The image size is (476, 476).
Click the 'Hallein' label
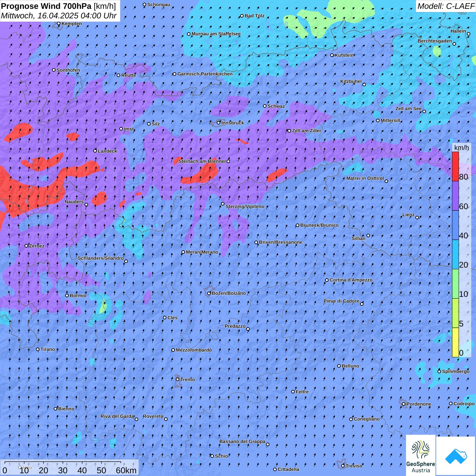point(458,31)
